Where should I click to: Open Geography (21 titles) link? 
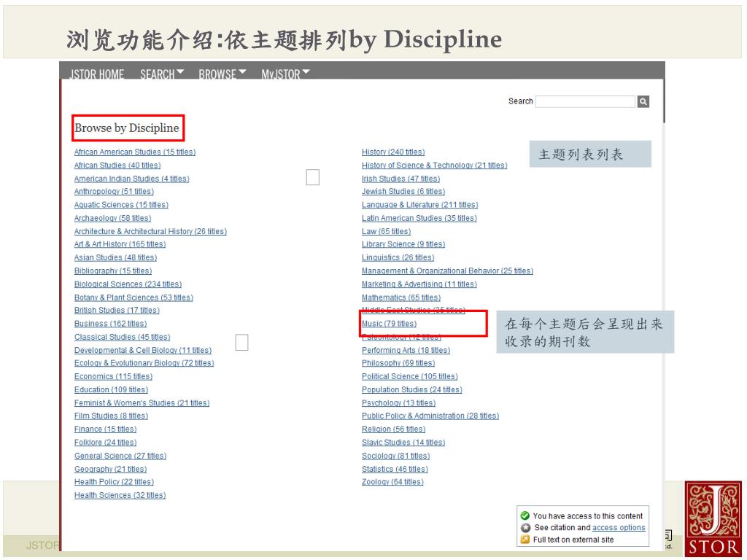click(110, 470)
